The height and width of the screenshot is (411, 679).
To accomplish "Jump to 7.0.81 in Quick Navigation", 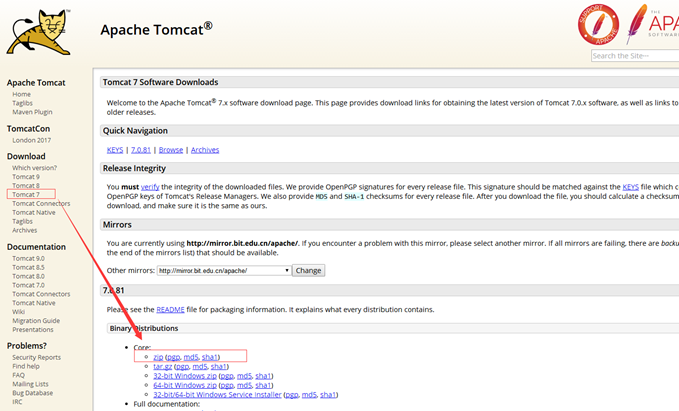I will click(x=141, y=150).
